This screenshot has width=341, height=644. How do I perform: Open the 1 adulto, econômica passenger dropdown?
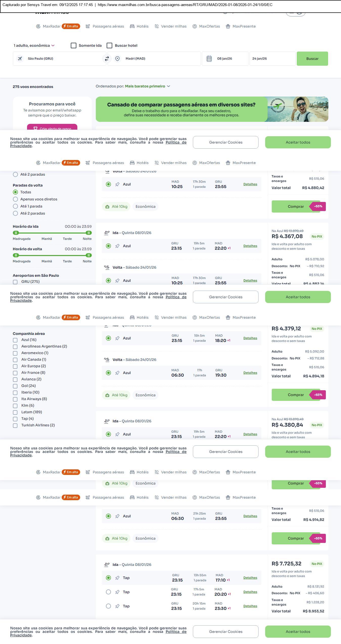click(34, 45)
